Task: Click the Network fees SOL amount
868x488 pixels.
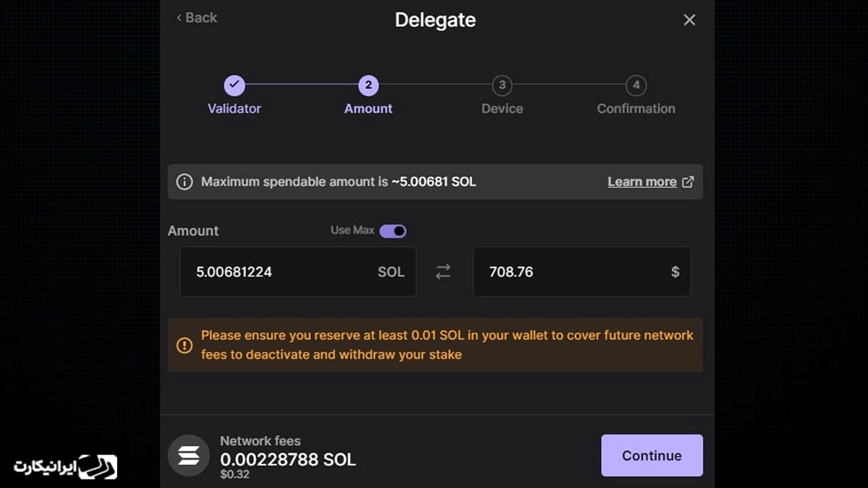Action: [288, 460]
